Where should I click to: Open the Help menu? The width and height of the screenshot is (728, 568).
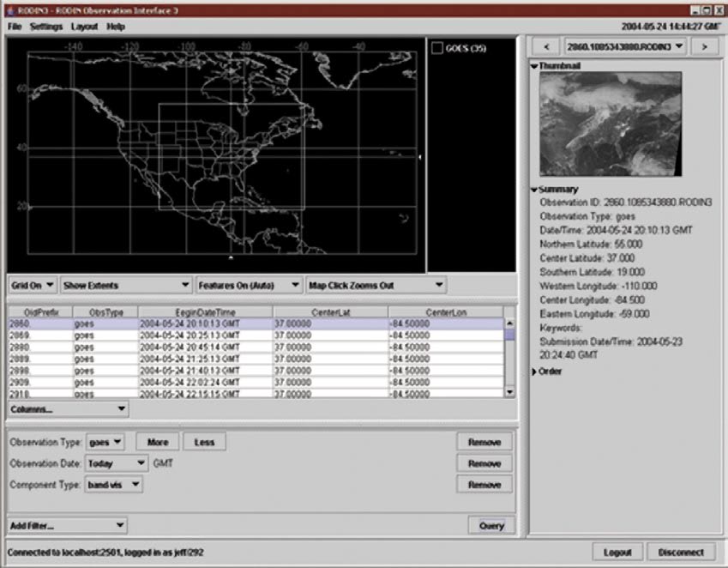point(116,27)
